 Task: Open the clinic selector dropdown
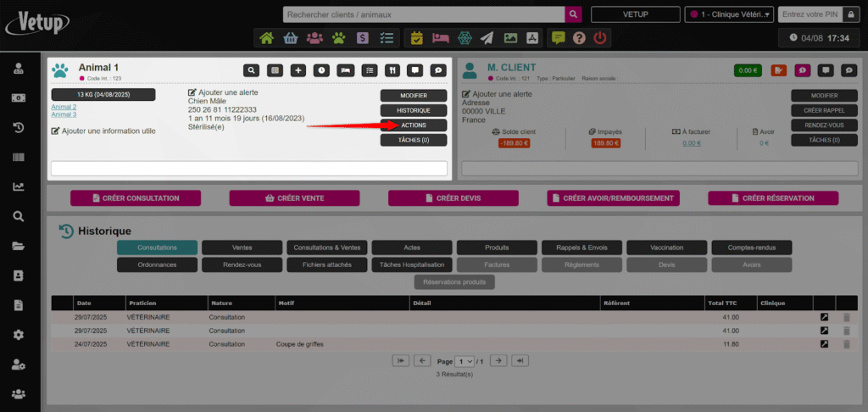tap(730, 14)
